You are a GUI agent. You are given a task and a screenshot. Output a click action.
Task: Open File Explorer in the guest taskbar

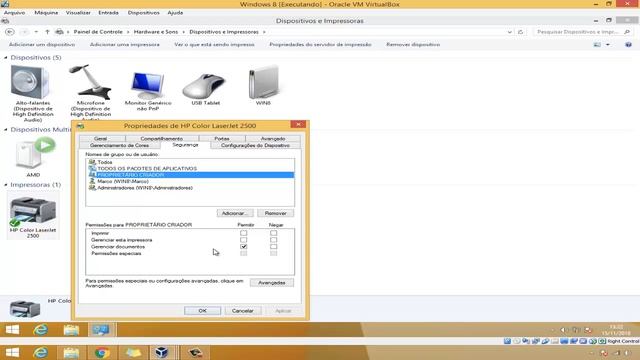pyautogui.click(x=71, y=329)
